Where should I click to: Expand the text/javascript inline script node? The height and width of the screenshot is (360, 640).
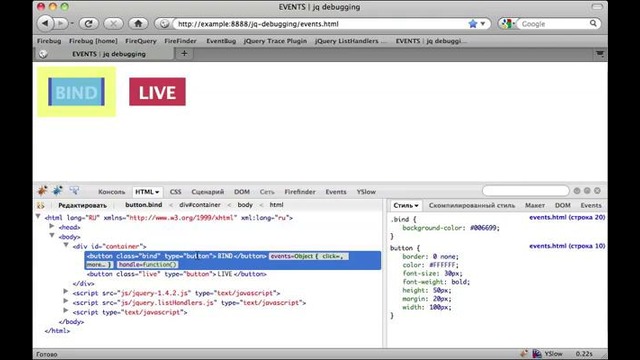[66, 311]
